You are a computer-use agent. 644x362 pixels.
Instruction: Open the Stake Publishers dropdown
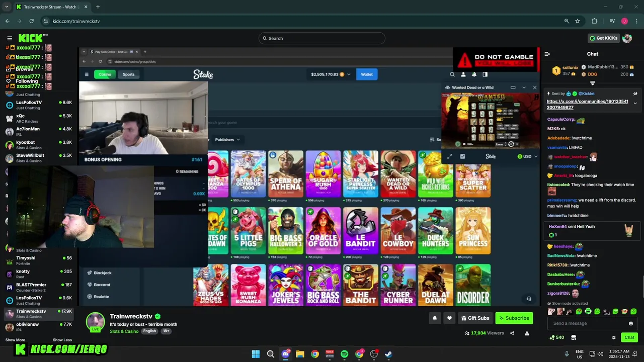[227, 139]
